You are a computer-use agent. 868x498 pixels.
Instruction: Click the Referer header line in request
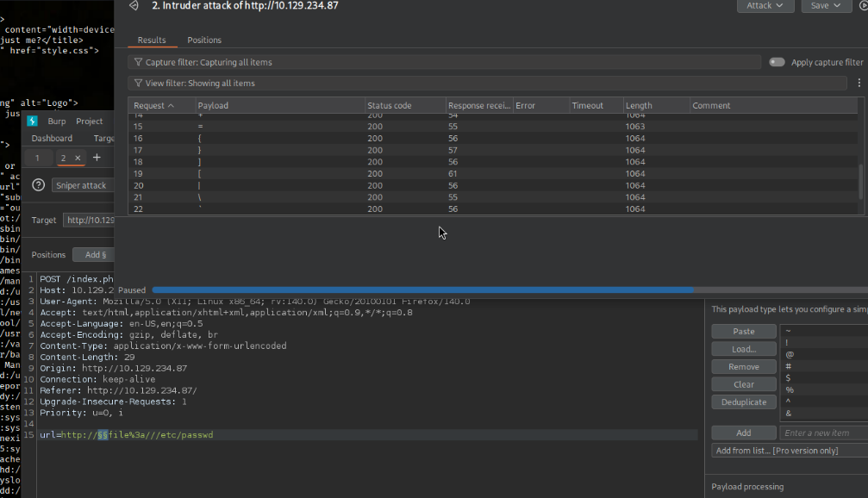point(118,390)
